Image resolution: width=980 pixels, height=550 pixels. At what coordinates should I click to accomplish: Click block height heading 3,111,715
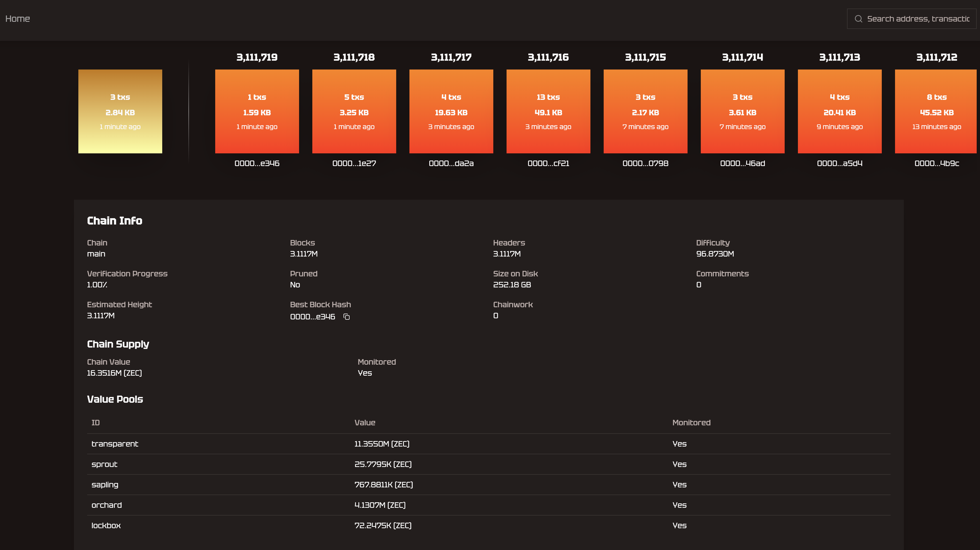click(x=645, y=57)
